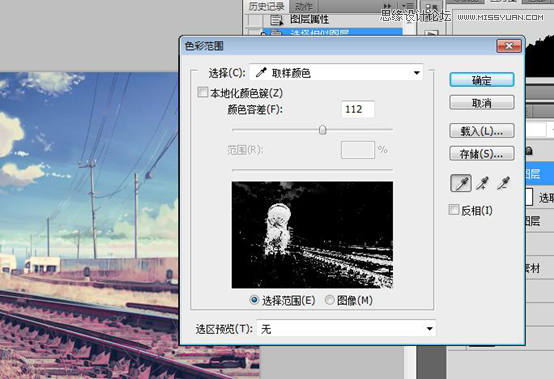Close the 色彩范围 dialog
554x379 pixels.
(509, 46)
